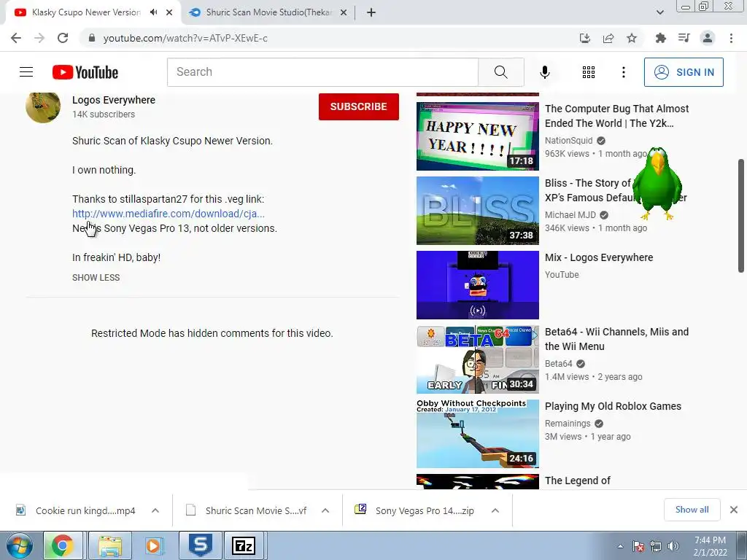Screen dimensions: 747x560
Task: Open media controls icon in Chrome toolbar
Action: (684, 38)
